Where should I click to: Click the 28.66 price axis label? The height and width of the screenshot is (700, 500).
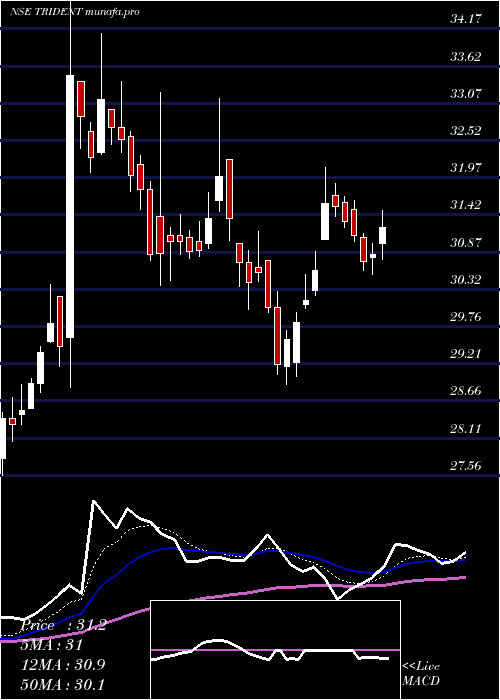[466, 391]
